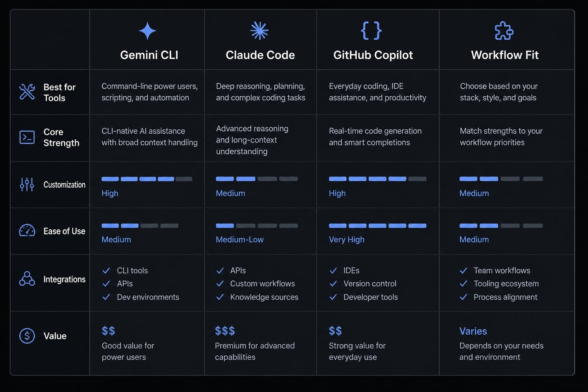588x392 pixels.
Task: Click Gemini CLI's 'High' customization label
Action: coord(110,193)
